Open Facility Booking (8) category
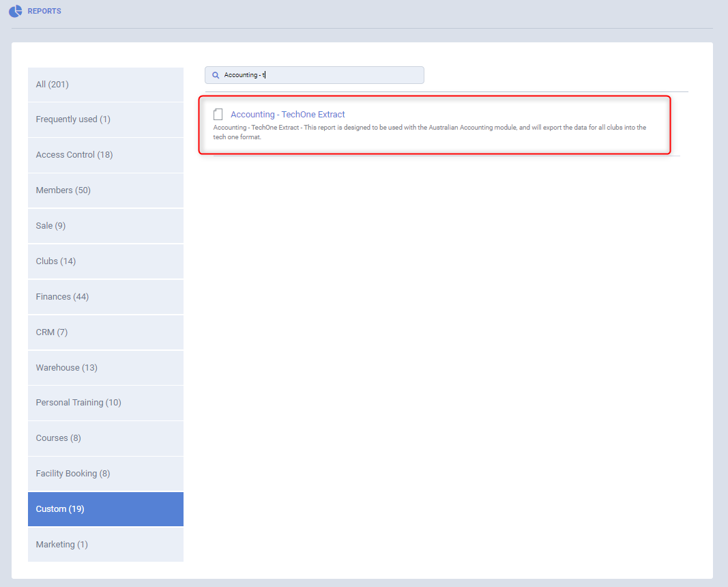 pyautogui.click(x=105, y=474)
